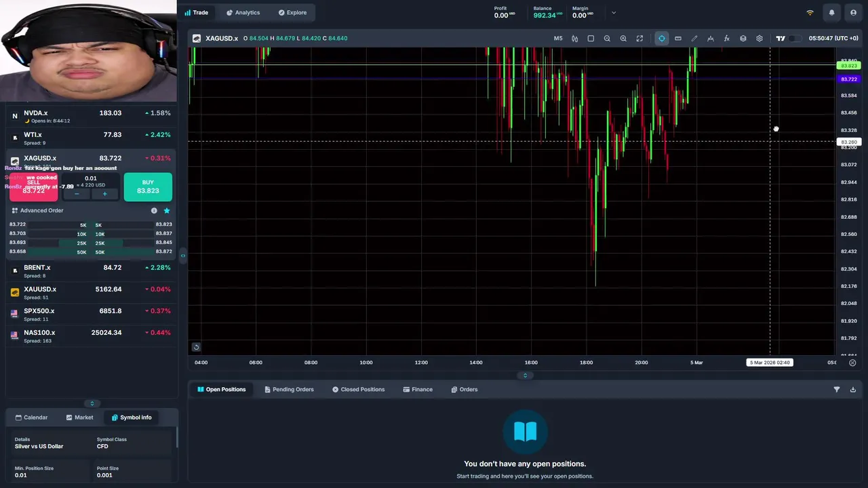Switch to the Analytics tab
868x488 pixels.
pos(243,12)
